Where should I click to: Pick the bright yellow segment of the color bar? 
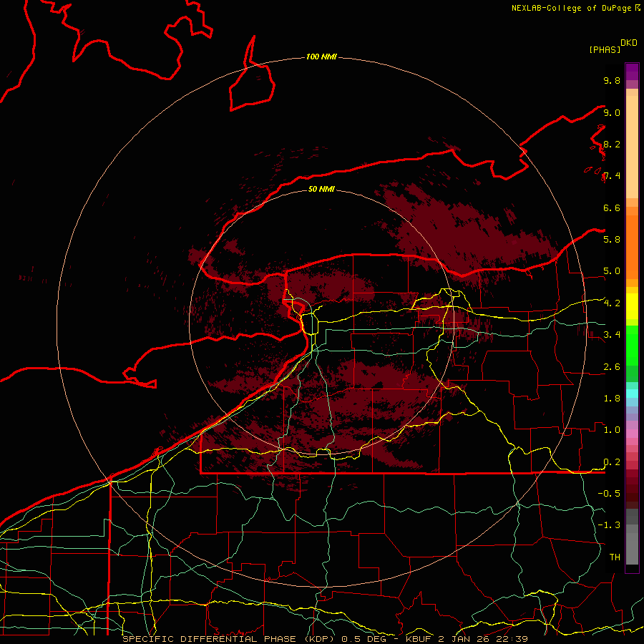click(x=632, y=306)
